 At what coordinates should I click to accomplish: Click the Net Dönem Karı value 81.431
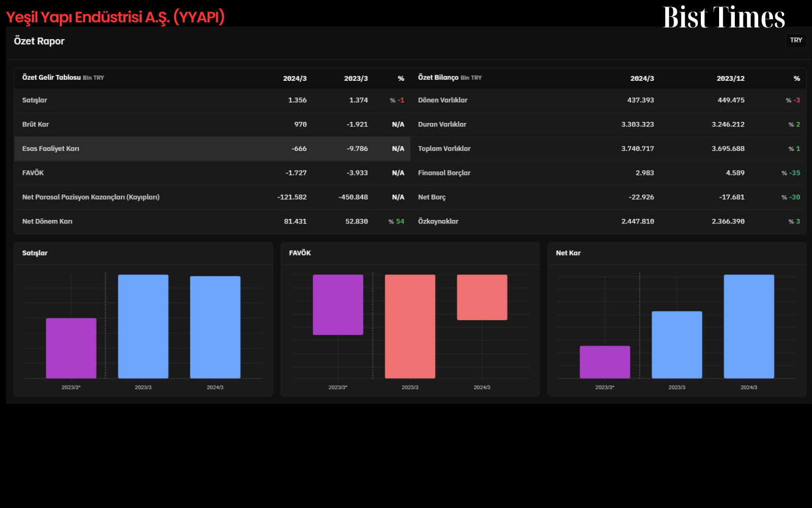pos(295,221)
